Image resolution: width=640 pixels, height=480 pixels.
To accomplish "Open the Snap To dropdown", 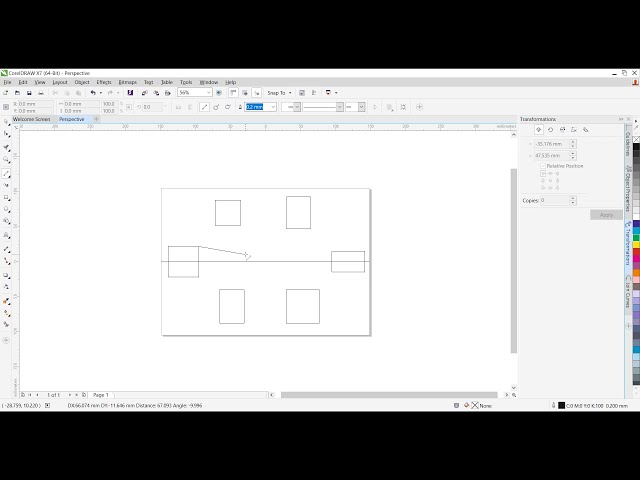I will coord(280,93).
